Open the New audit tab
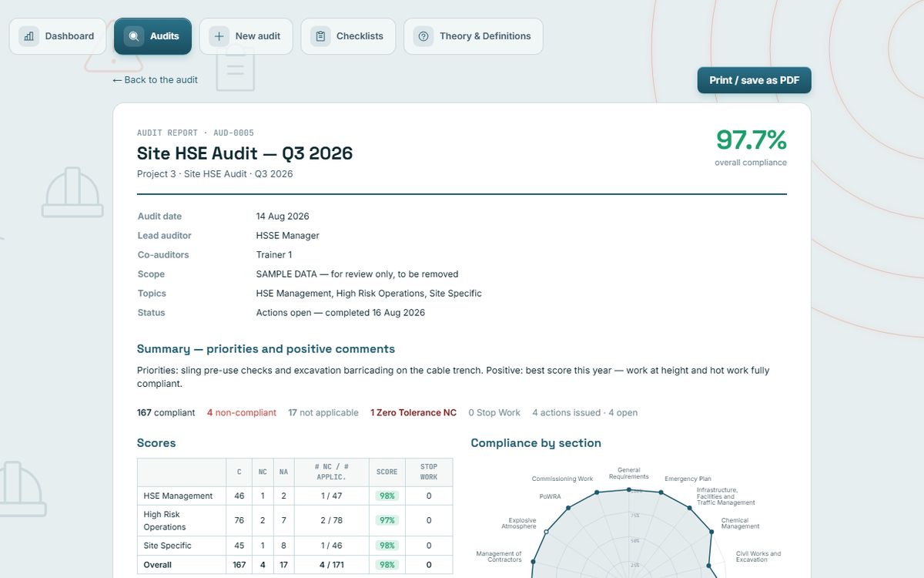This screenshot has height=578, width=924. point(246,36)
